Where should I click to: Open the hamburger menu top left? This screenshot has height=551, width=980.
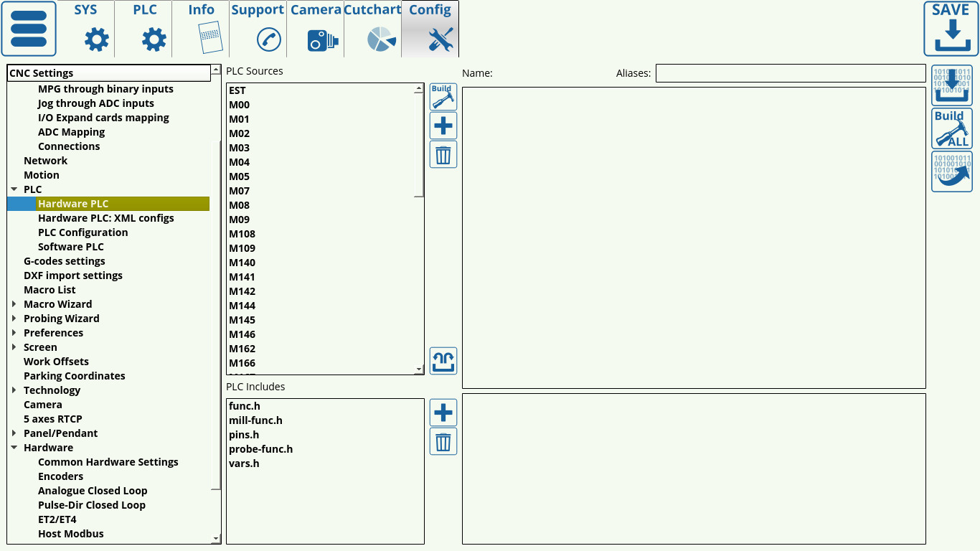(x=29, y=29)
